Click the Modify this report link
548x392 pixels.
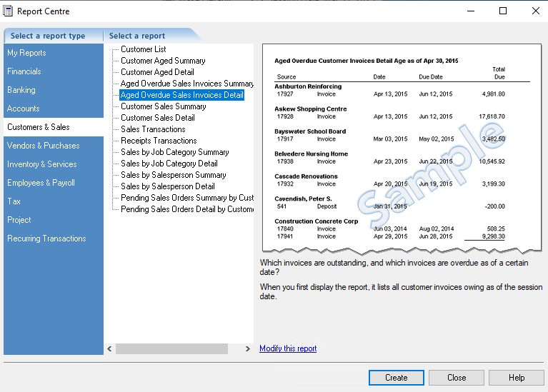[288, 348]
